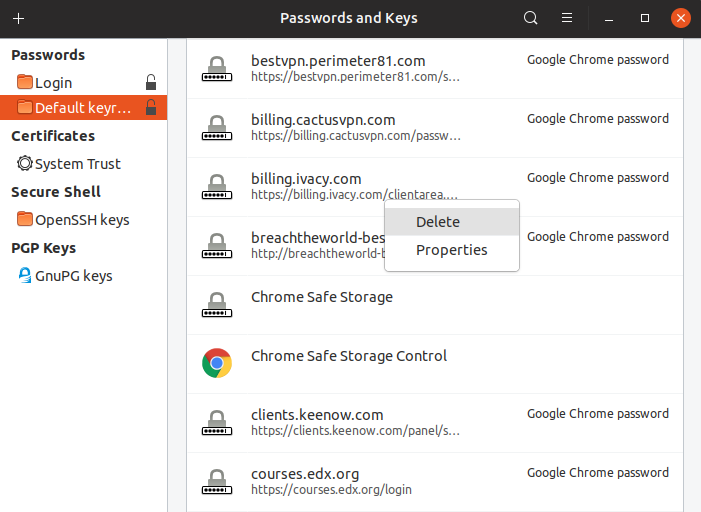Open the search icon in header bar

530,18
